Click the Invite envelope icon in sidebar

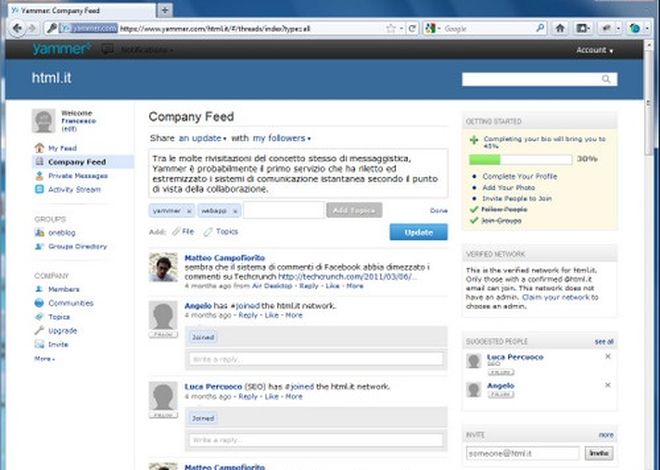(39, 344)
